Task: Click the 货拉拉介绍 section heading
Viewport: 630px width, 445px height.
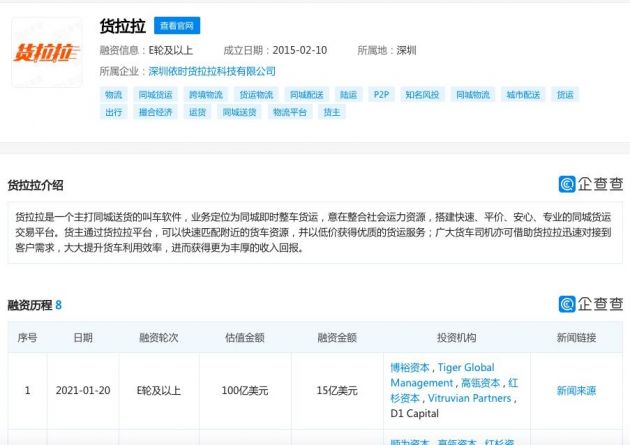Action: tap(36, 186)
